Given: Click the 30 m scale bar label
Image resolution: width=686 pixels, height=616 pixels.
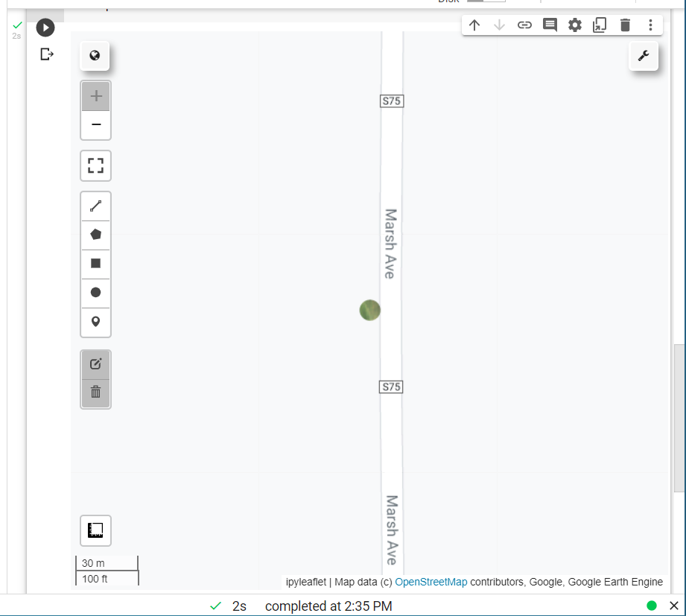Looking at the screenshot, I should click(x=93, y=563).
